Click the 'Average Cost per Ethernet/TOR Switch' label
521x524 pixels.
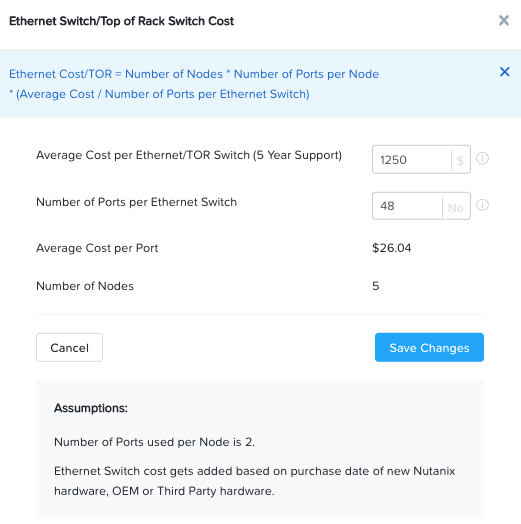click(x=189, y=155)
